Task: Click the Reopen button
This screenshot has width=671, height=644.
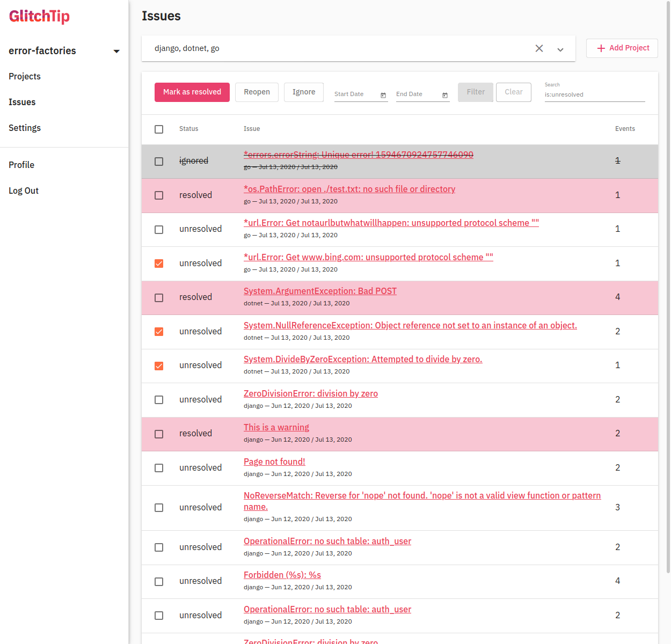Action: [x=257, y=92]
